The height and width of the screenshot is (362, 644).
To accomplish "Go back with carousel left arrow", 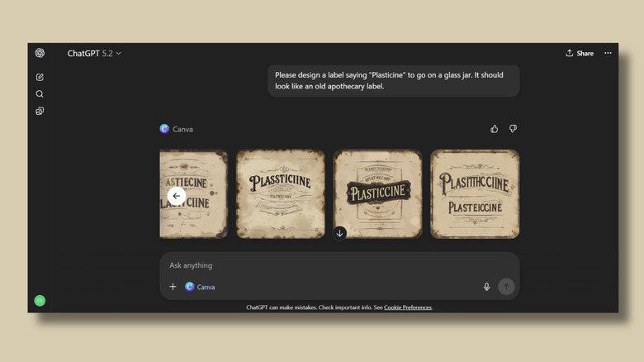I will (177, 196).
